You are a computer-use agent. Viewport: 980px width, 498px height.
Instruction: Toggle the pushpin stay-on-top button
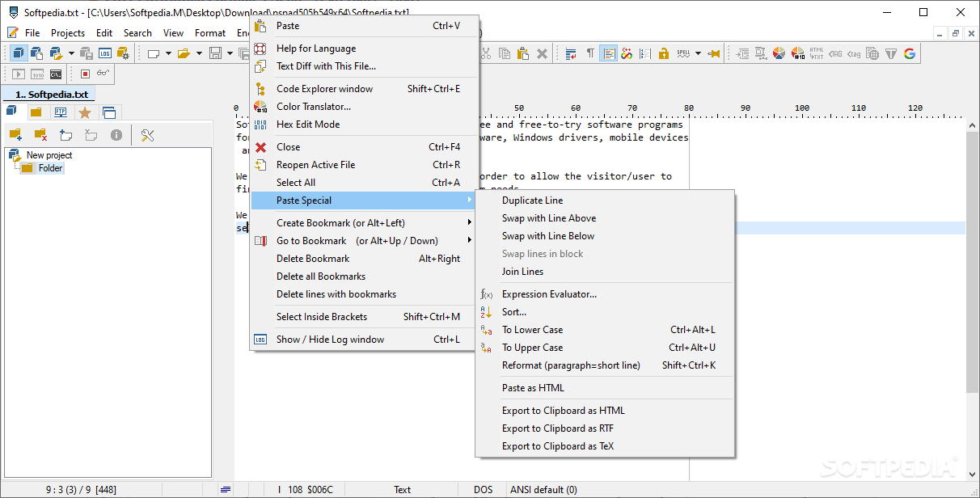(714, 53)
